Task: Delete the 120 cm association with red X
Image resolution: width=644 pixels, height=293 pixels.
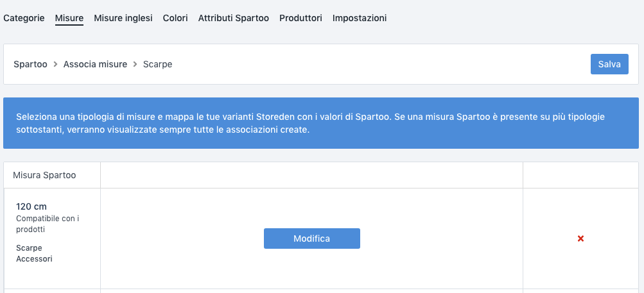Action: click(x=580, y=239)
